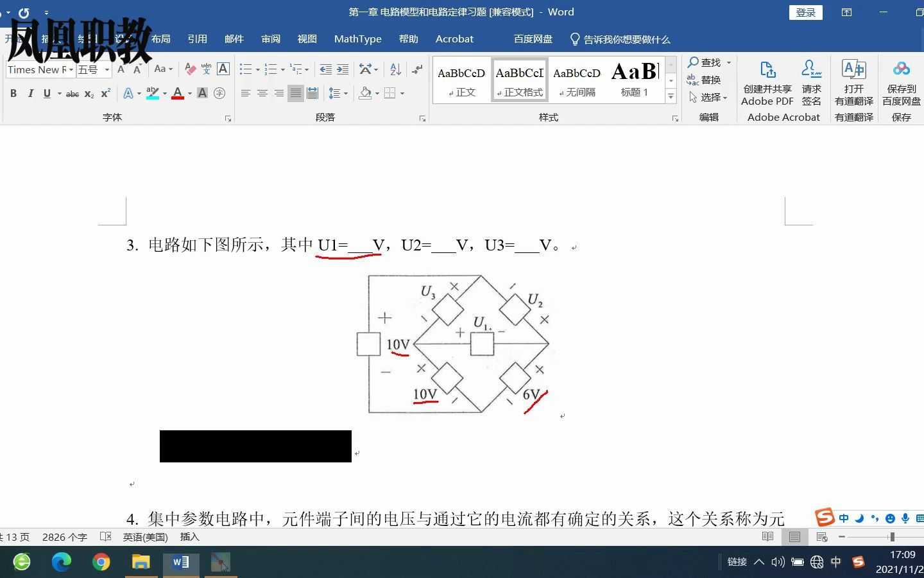
Task: Open Youdao Translate (有道翻译)
Action: [x=854, y=83]
